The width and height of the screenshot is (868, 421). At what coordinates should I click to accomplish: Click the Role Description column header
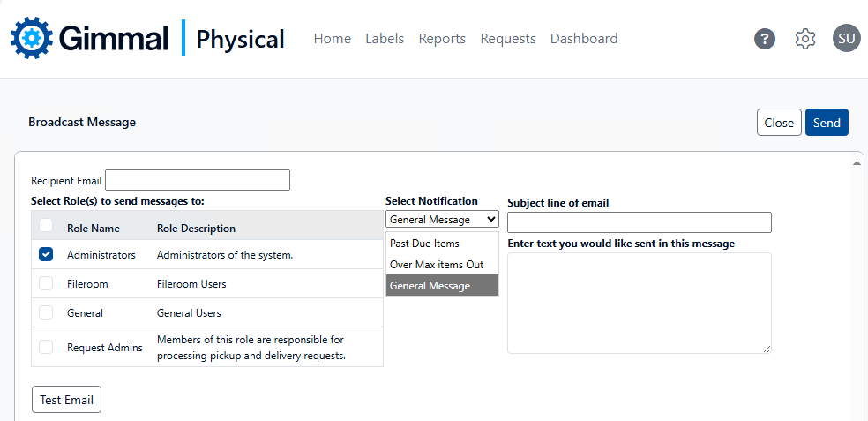pos(196,229)
